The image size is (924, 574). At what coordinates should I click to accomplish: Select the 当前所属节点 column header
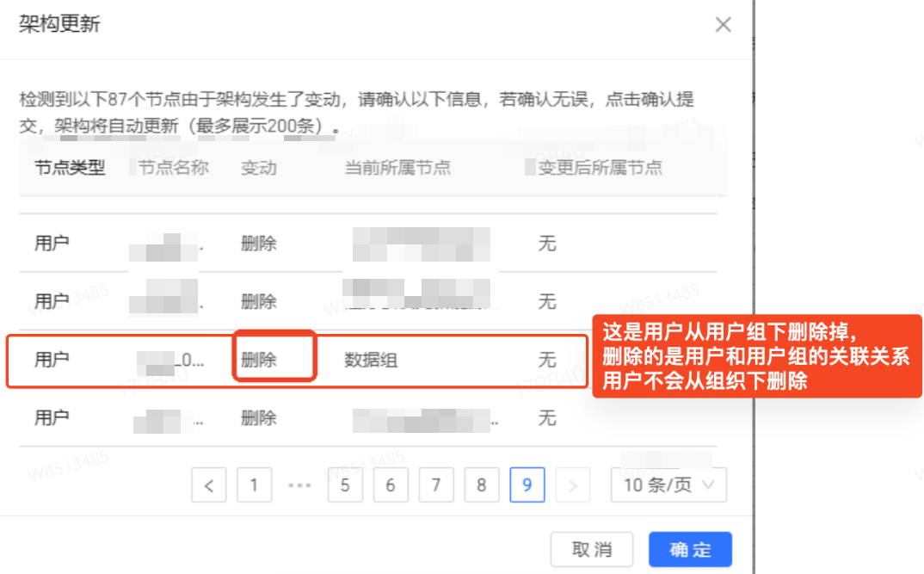pyautogui.click(x=397, y=168)
